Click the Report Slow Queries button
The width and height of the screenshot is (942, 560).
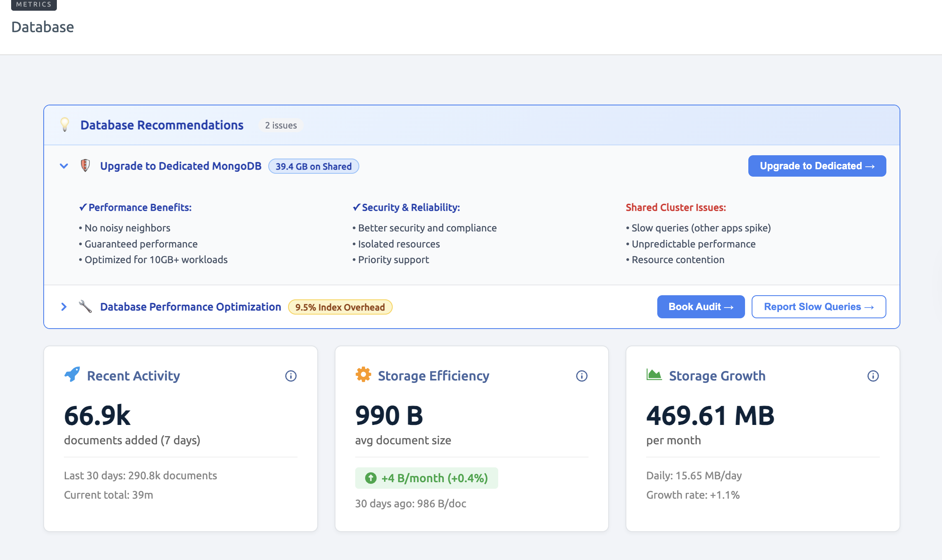click(x=818, y=307)
